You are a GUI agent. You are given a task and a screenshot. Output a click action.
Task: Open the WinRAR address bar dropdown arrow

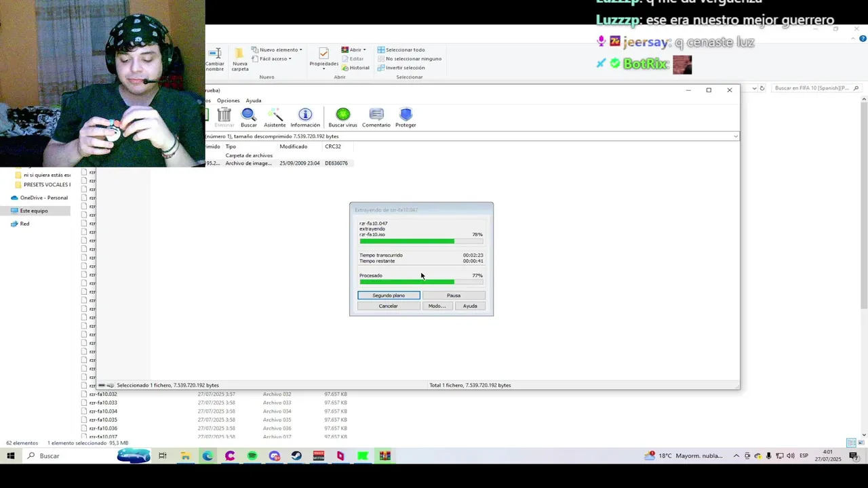click(736, 136)
